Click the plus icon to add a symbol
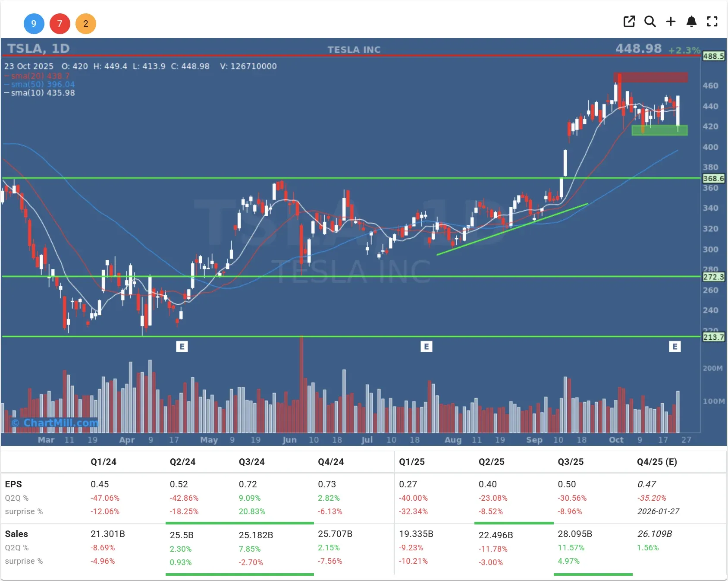 coord(671,22)
